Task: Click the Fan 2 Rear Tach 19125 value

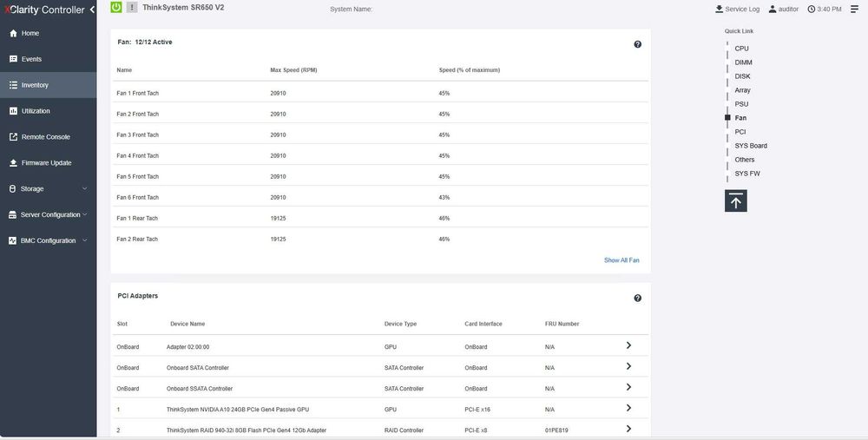Action: point(278,240)
